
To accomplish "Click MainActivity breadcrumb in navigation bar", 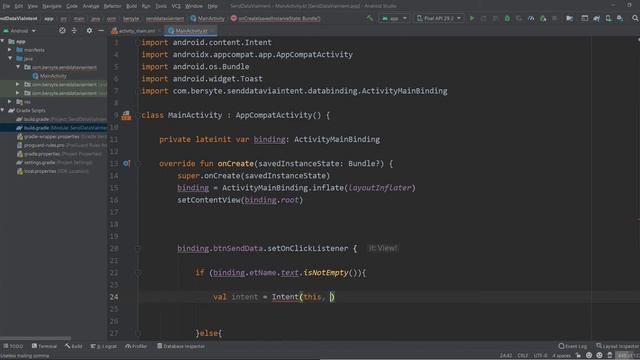I will coord(207,18).
